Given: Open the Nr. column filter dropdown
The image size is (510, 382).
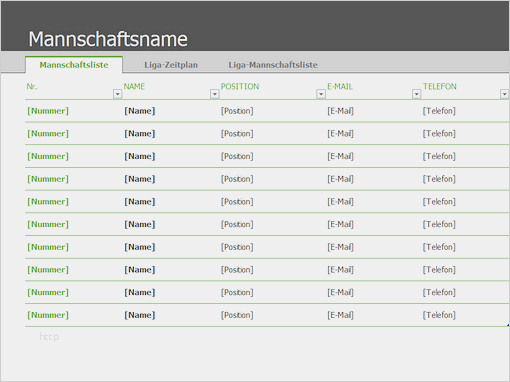Looking at the screenshot, I should point(117,94).
